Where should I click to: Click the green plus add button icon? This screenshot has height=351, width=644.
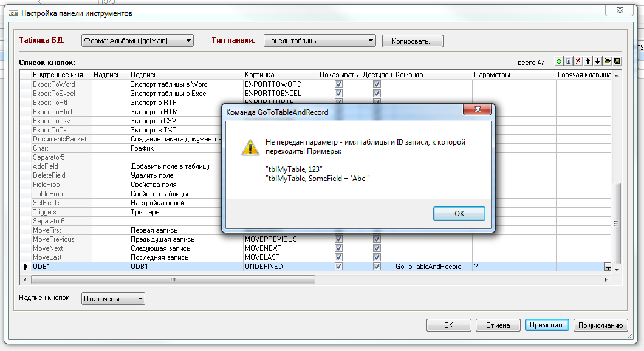click(558, 61)
